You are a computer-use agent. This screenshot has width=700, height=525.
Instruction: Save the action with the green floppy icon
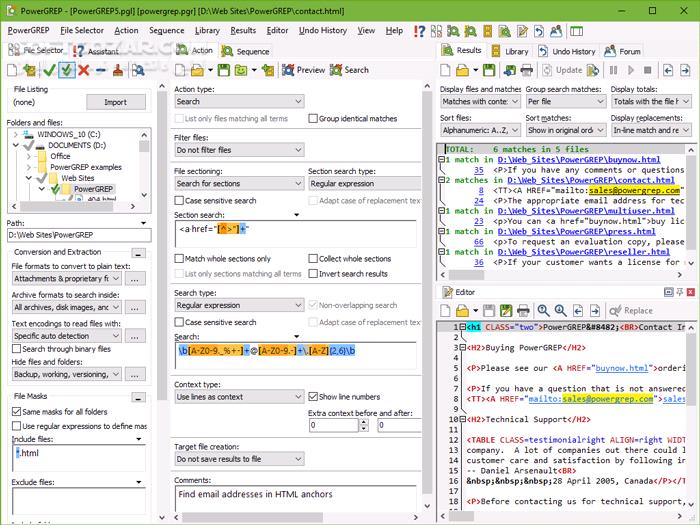[x=223, y=70]
